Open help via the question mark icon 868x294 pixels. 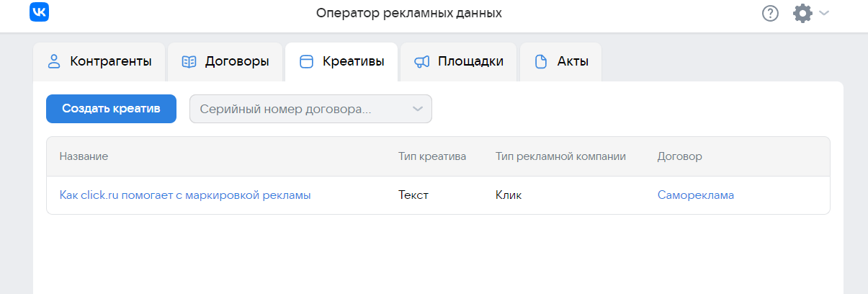770,13
